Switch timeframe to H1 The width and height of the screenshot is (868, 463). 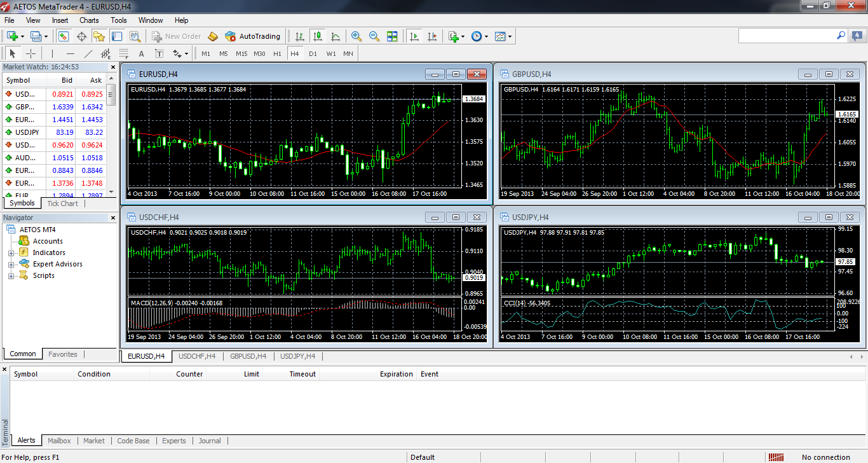point(277,53)
